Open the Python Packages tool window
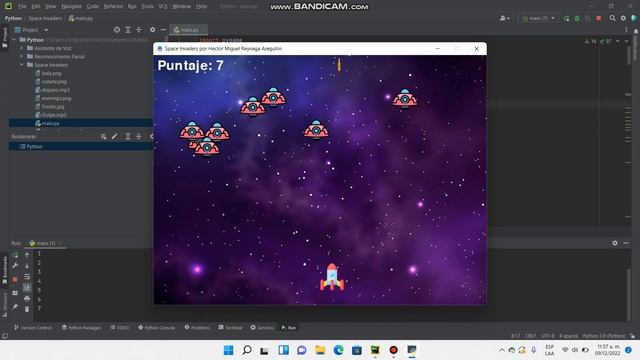The height and width of the screenshot is (360, 640). 81,328
